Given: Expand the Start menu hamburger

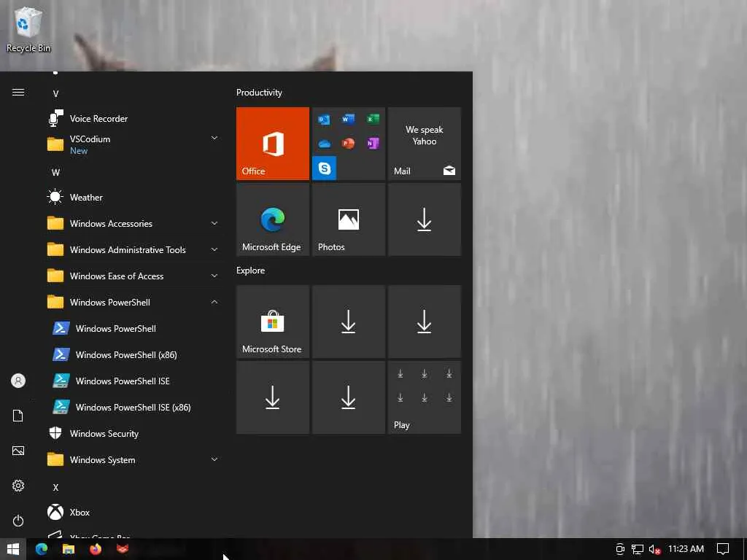Looking at the screenshot, I should tap(18, 92).
